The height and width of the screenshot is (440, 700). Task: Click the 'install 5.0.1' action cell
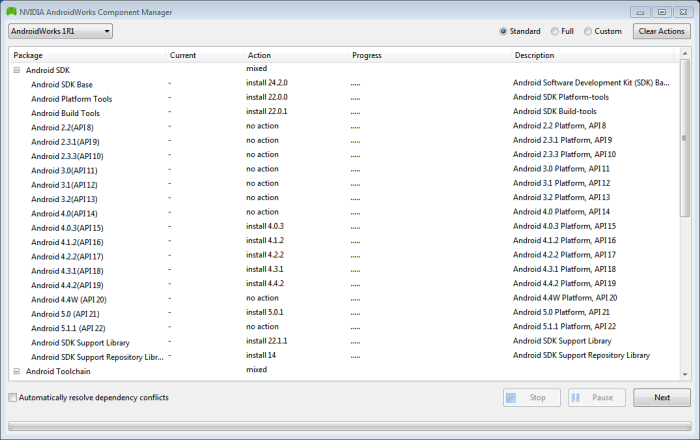[265, 312]
